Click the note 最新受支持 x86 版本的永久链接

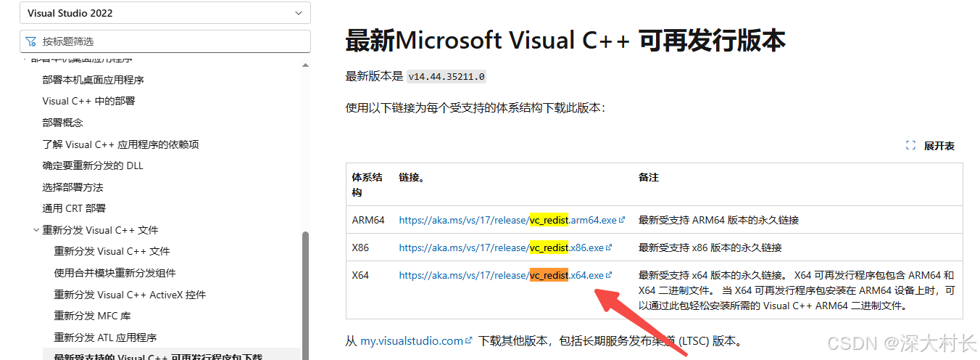pyautogui.click(x=710, y=247)
